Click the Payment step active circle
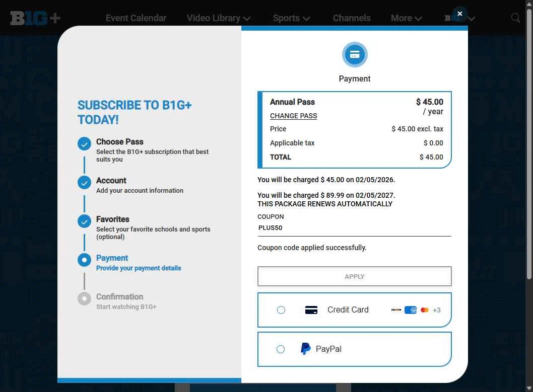The height and width of the screenshot is (392, 533). click(84, 260)
